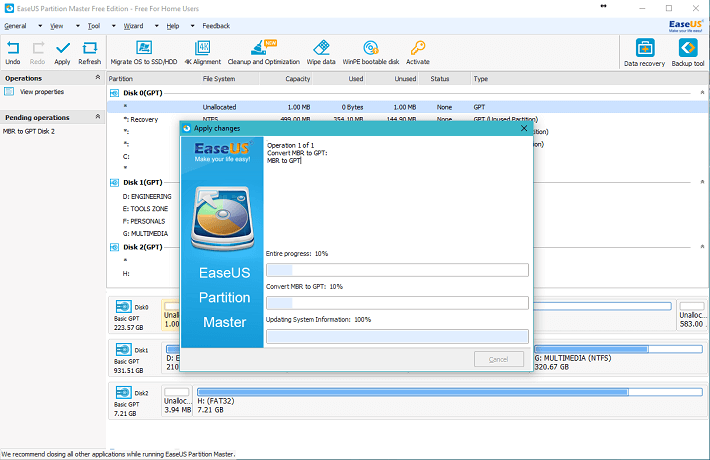This screenshot has width=710, height=460.
Task: Open the General menu dropdown arrow
Action: point(40,26)
